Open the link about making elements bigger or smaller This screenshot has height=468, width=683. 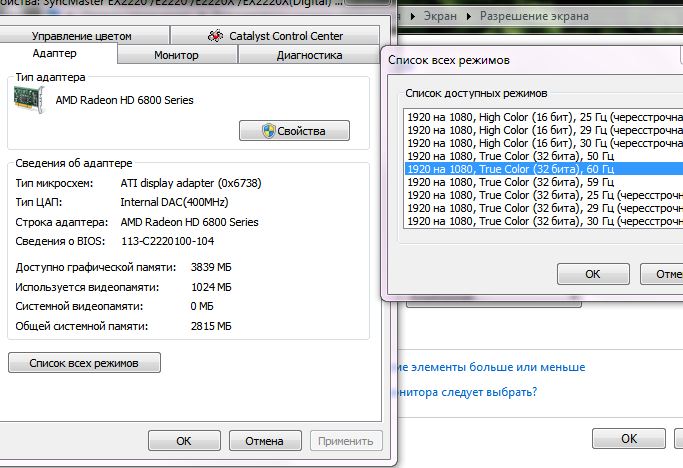tap(490, 367)
